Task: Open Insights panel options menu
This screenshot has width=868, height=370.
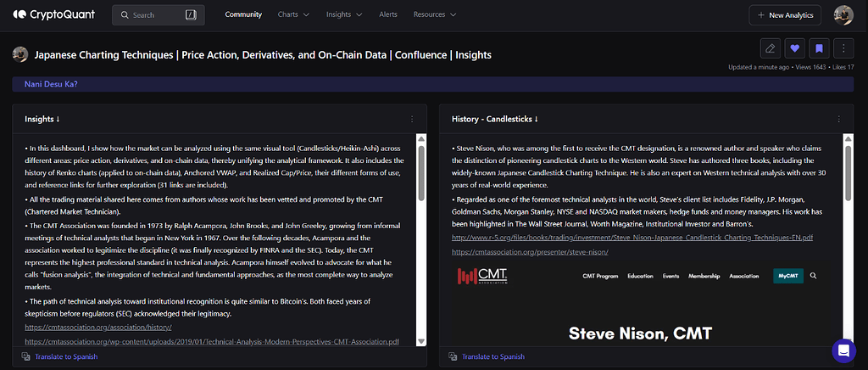Action: [412, 119]
